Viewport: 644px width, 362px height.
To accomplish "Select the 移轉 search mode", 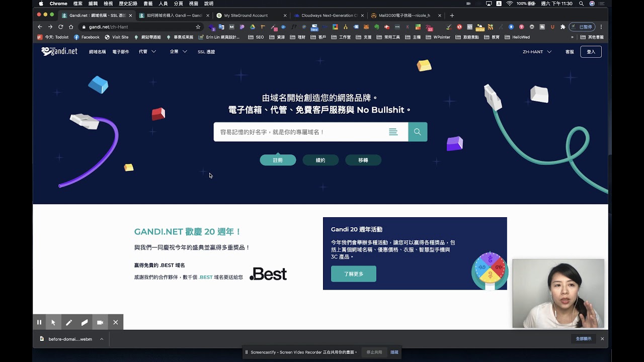I will point(363,160).
